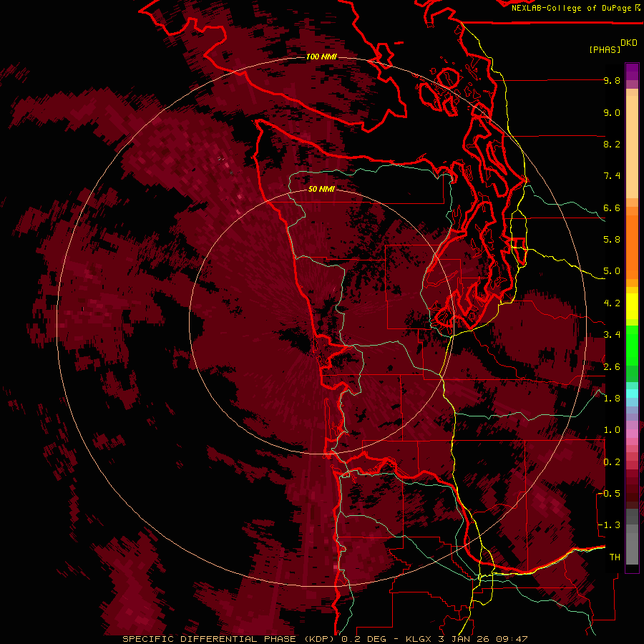Pick the light peach color scale band

[632, 148]
